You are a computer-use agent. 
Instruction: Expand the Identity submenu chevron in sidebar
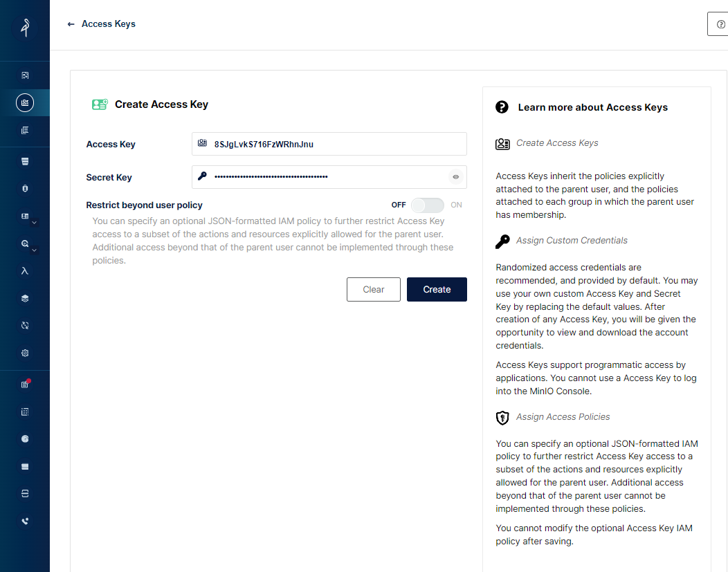pos(34,223)
